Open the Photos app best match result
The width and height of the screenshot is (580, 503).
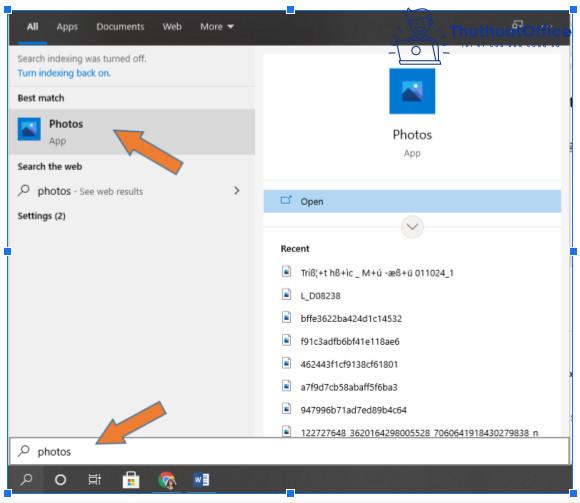(x=132, y=132)
